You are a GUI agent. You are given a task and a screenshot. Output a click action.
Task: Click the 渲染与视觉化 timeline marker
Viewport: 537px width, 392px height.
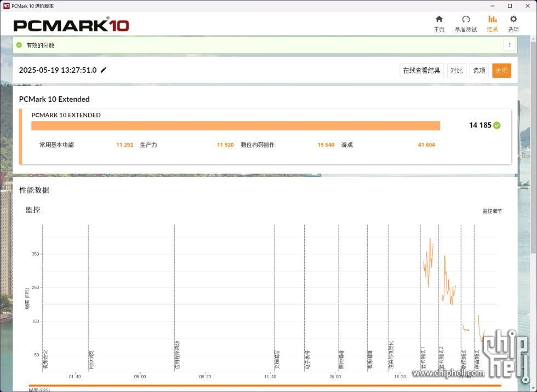(391, 355)
